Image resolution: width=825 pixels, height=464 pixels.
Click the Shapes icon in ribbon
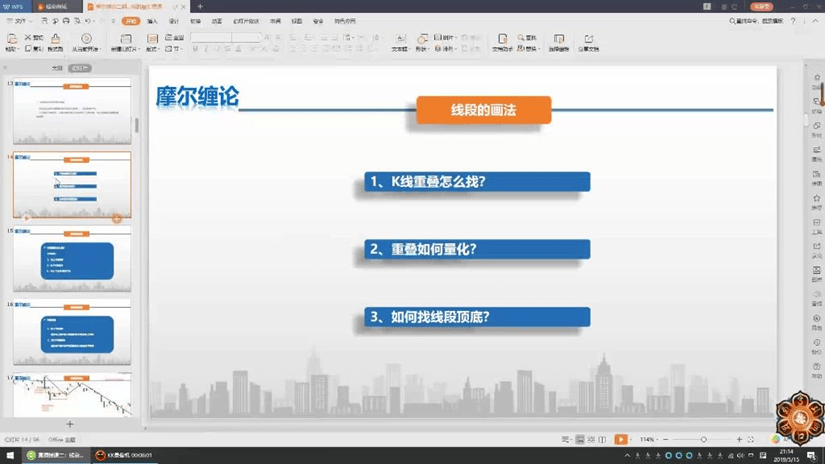(422, 40)
